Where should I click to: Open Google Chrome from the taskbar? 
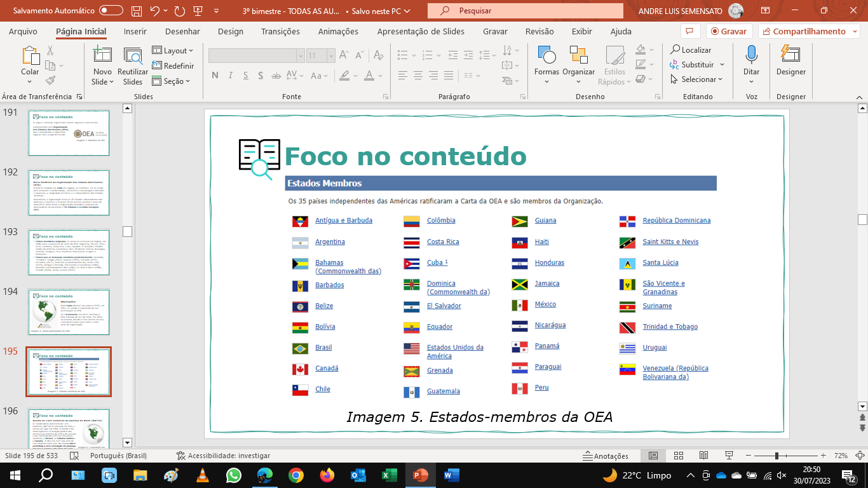pyautogui.click(x=295, y=475)
